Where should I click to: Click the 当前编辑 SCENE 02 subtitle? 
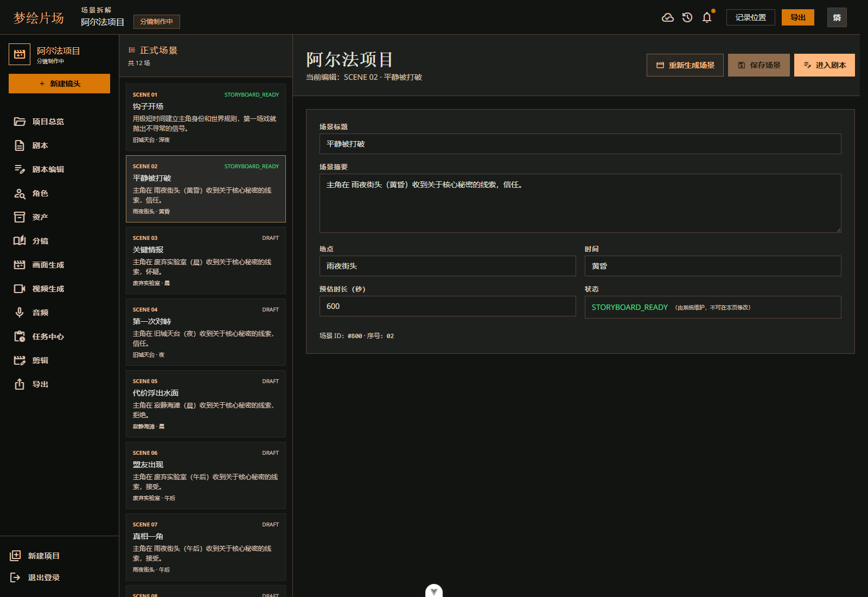point(364,77)
